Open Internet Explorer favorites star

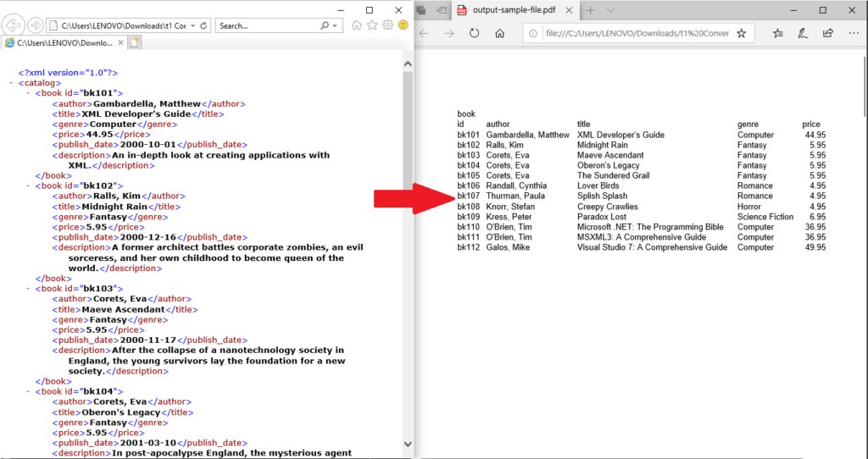pos(372,25)
